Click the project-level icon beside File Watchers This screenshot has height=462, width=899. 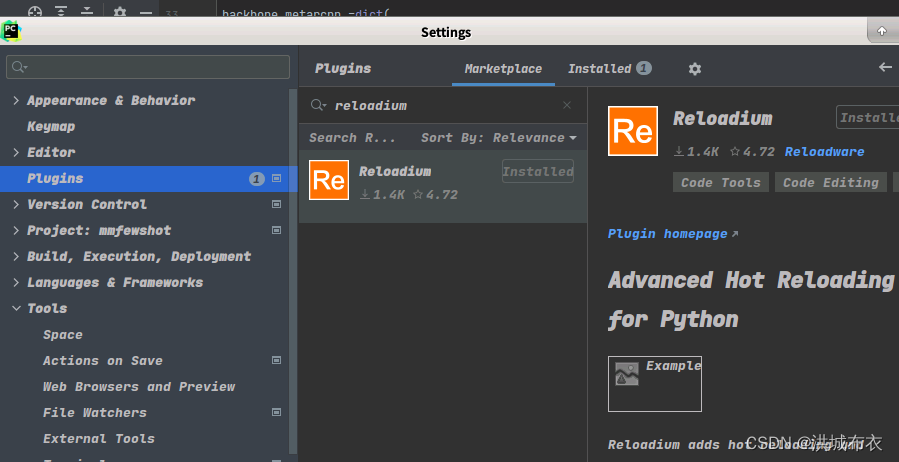coord(276,412)
